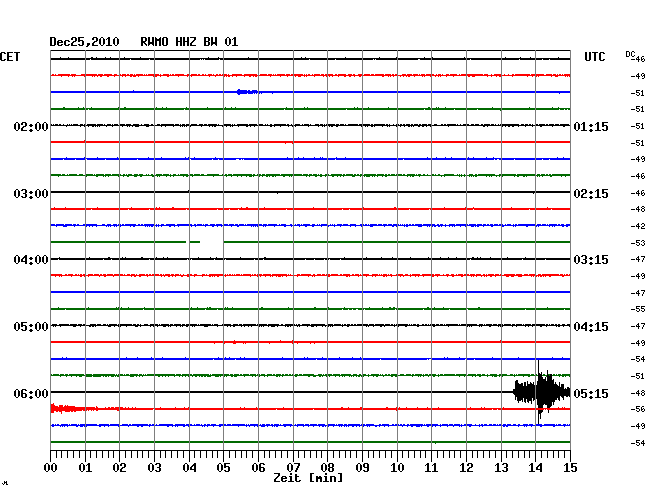The image size is (650, 494).
Task: Click the 05 minute axis tick label
Action: 223,468
